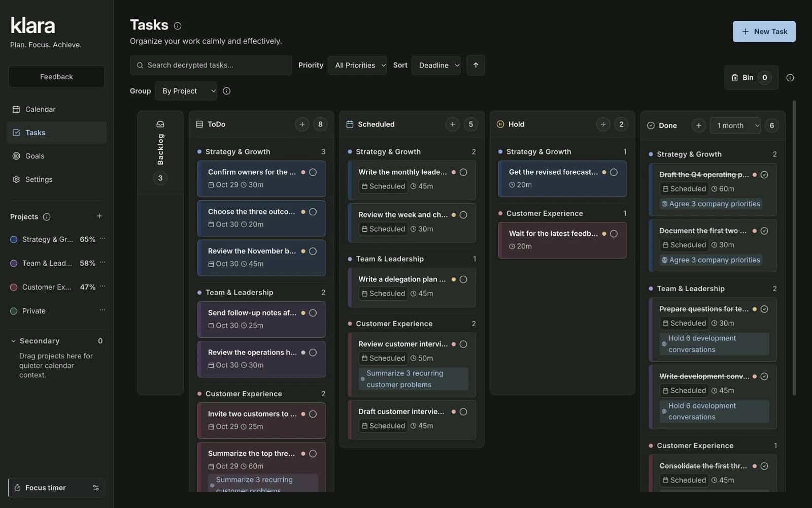Change the Done column 1 month range
The width and height of the screenshot is (812, 508).
tap(735, 125)
